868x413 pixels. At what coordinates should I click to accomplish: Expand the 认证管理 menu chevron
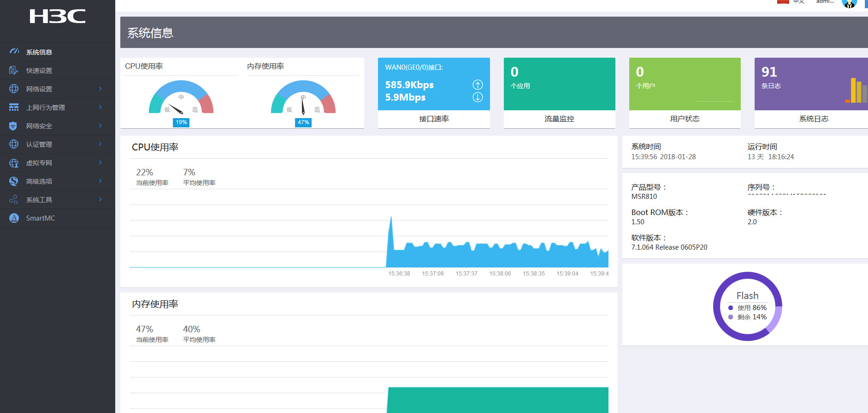(x=100, y=144)
